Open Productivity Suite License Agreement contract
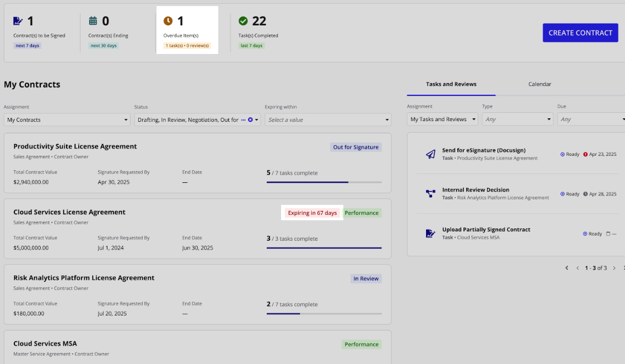The width and height of the screenshot is (625, 364). [75, 146]
